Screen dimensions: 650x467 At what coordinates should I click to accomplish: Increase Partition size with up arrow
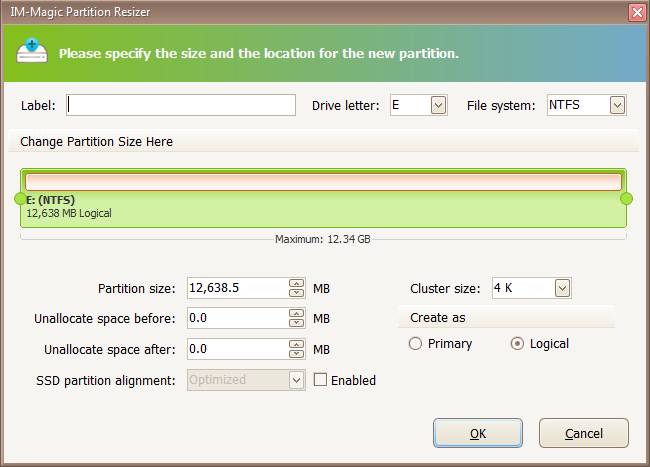point(296,283)
